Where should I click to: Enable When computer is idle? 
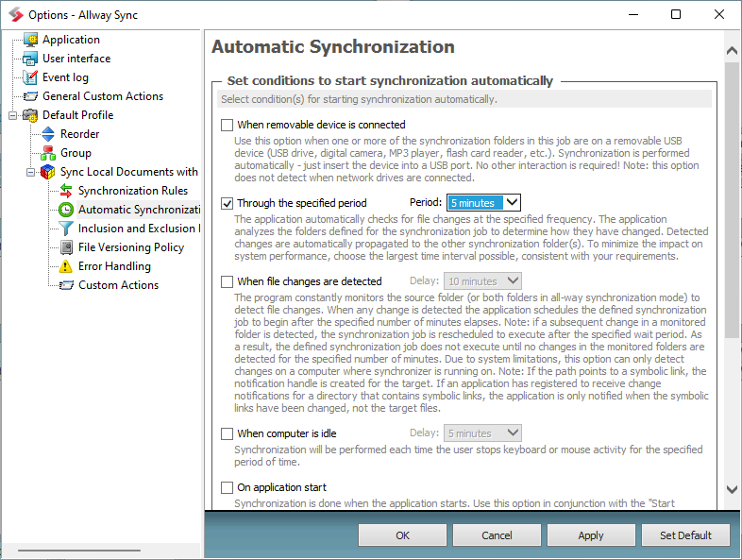[x=228, y=433]
